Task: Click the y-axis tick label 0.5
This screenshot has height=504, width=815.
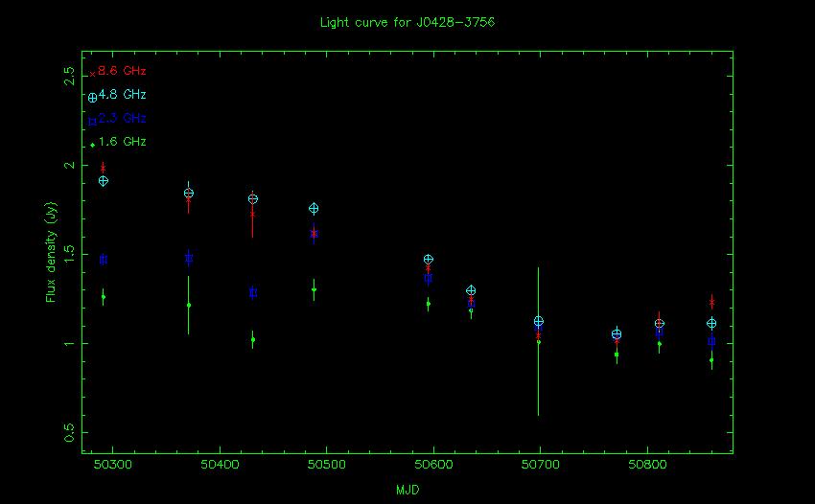Action: [x=70, y=432]
